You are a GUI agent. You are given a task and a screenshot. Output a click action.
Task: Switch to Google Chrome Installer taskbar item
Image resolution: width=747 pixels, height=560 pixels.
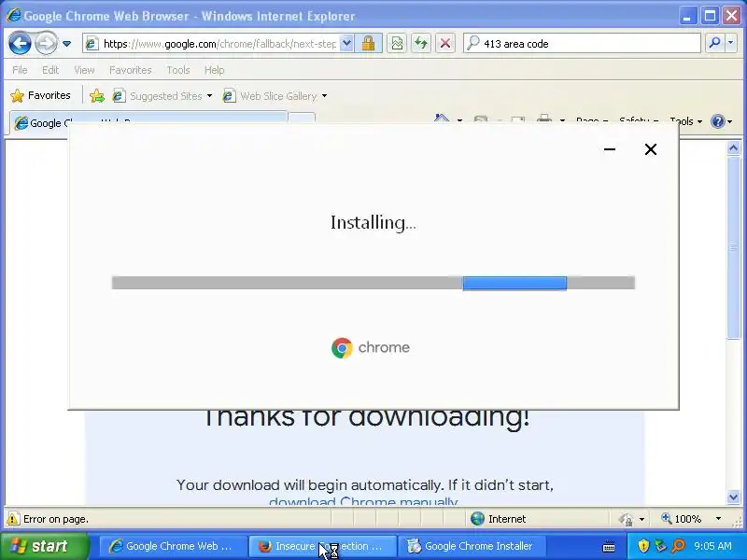[472, 546]
